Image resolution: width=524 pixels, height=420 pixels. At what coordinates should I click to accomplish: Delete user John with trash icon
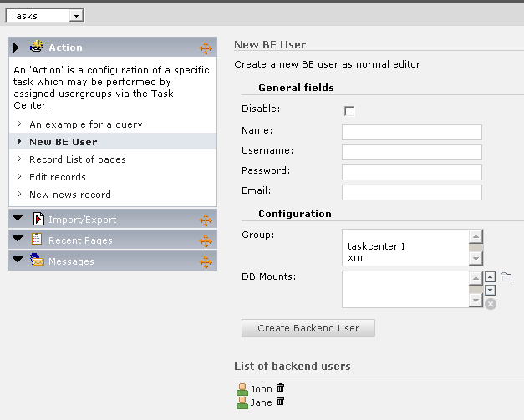(x=281, y=388)
